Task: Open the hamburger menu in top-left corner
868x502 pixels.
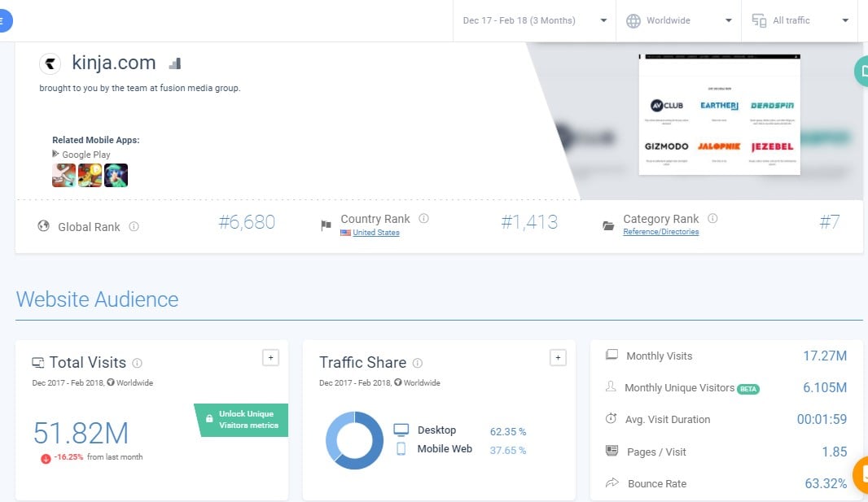Action: 4,21
